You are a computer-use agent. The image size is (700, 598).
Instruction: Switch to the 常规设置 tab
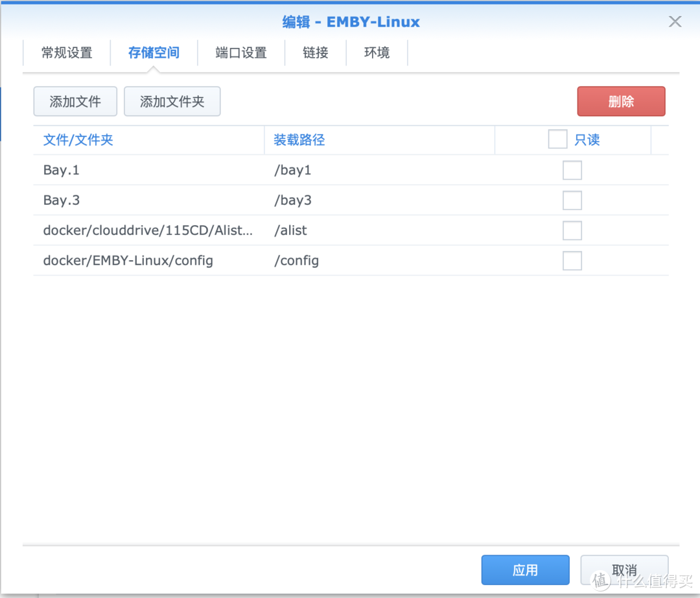[x=67, y=53]
